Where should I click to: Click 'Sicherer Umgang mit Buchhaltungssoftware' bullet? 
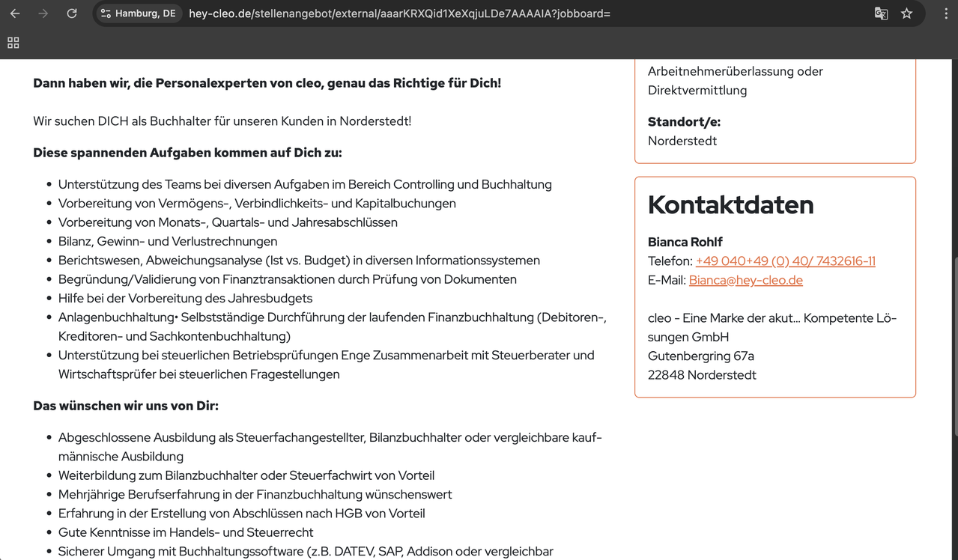[x=306, y=552]
